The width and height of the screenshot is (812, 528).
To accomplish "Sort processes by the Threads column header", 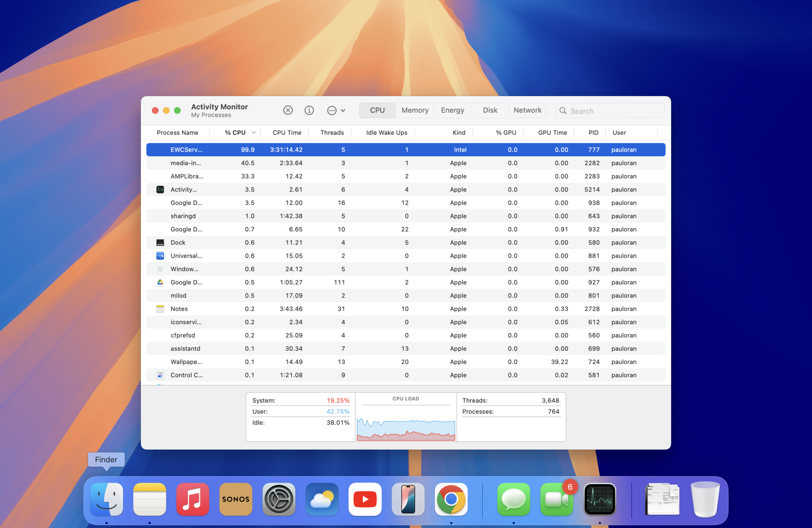I will tap(331, 132).
